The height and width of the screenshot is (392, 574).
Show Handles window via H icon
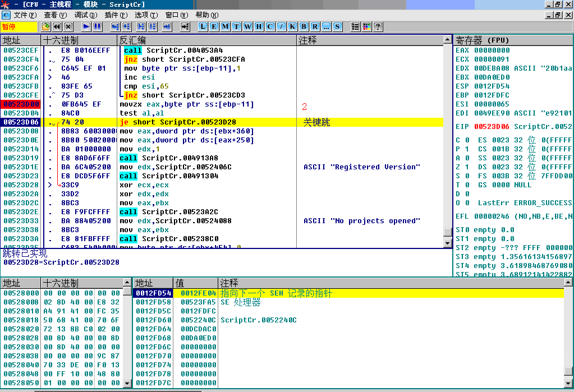click(x=259, y=27)
